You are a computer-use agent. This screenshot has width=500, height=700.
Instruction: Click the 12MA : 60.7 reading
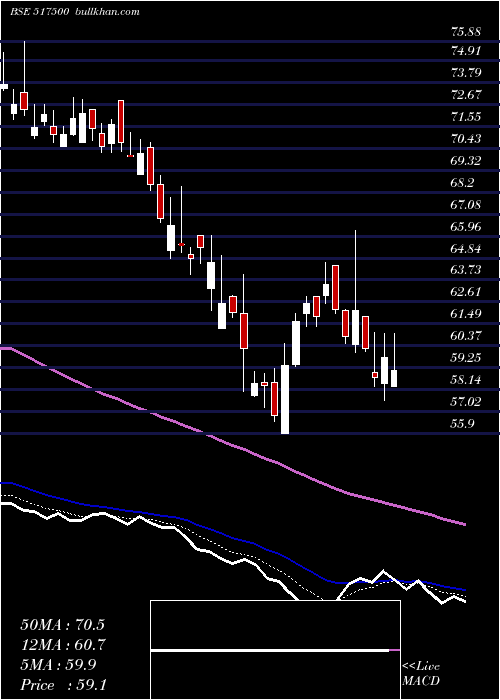(62, 645)
